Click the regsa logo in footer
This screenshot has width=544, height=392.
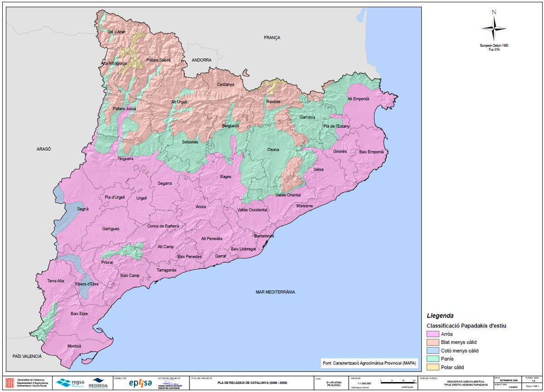(70, 382)
